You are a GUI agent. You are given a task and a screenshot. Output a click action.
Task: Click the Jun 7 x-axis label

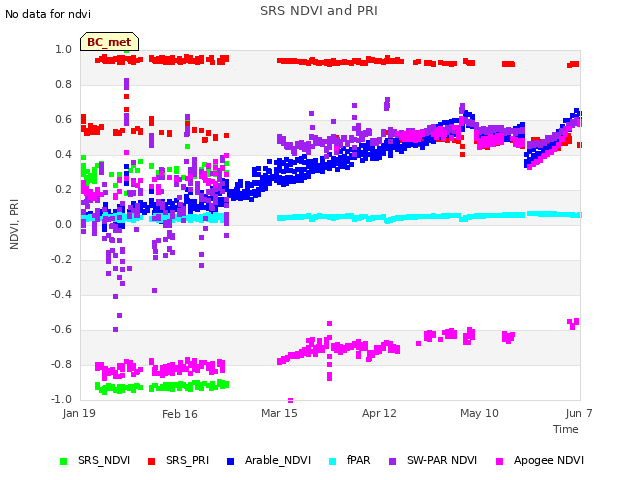(x=579, y=413)
